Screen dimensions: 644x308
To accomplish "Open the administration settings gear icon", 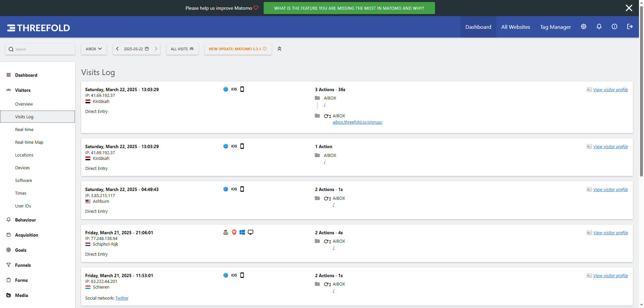I will click(x=584, y=27).
